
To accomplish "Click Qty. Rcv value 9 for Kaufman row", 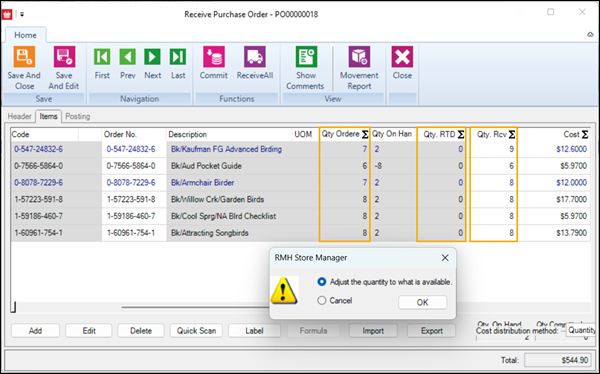I will 511,149.
